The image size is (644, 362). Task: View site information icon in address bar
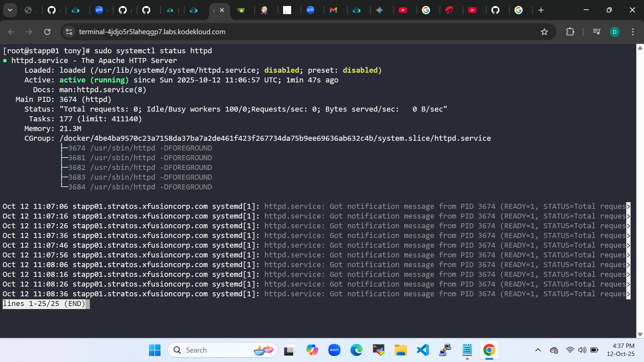point(69,32)
